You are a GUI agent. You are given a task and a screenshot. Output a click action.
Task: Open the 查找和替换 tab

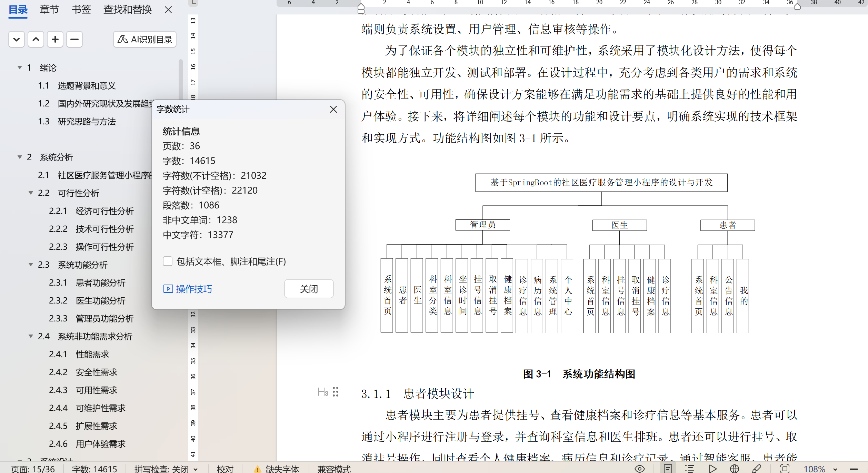pos(127,10)
